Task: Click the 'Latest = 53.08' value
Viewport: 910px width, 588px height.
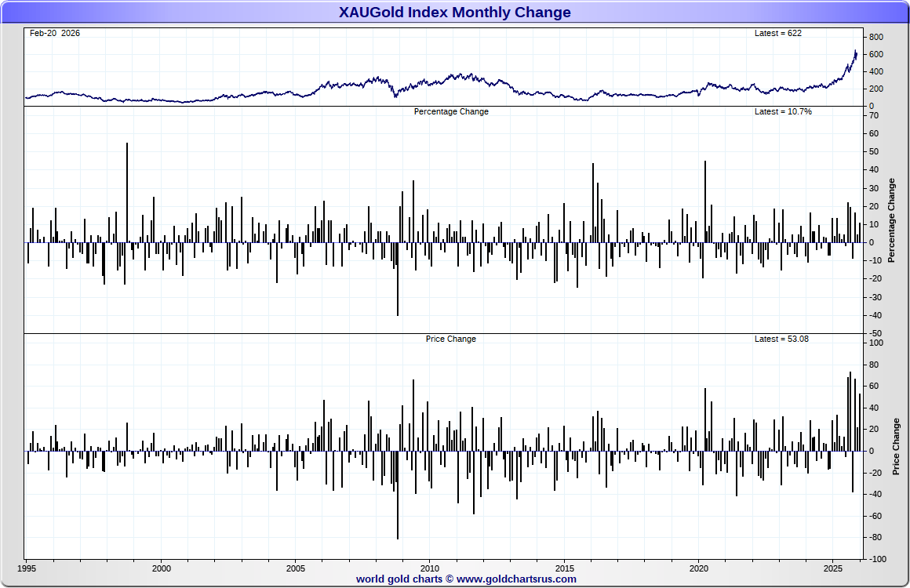Action: (x=781, y=339)
